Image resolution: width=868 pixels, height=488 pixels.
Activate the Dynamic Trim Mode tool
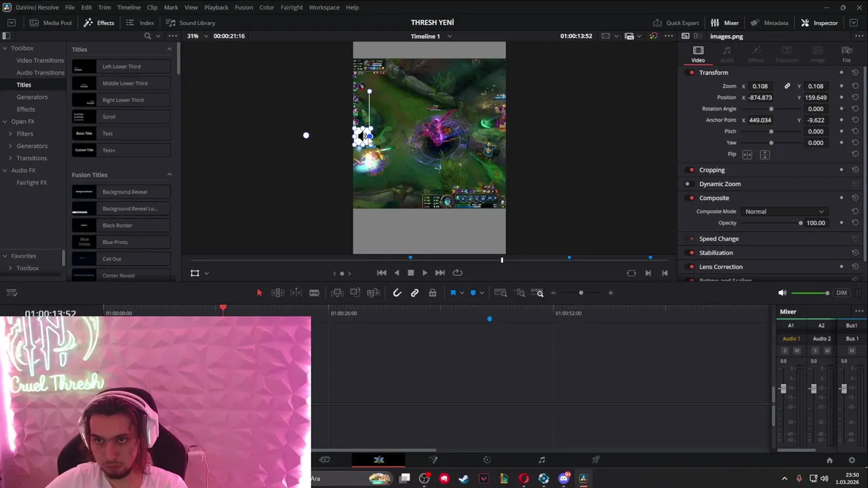[x=296, y=293]
